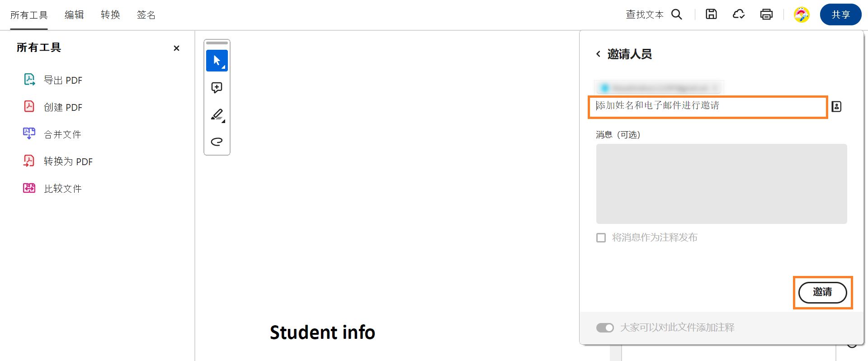
Task: Close the 所有工具 panel
Action: pos(176,48)
